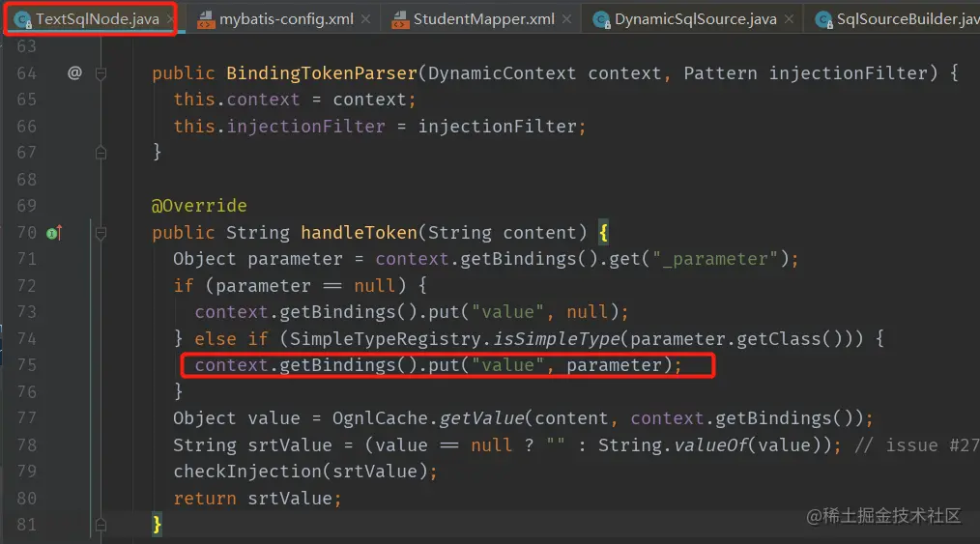
Task: Click line number 75 in the gutter
Action: pyautogui.click(x=26, y=364)
